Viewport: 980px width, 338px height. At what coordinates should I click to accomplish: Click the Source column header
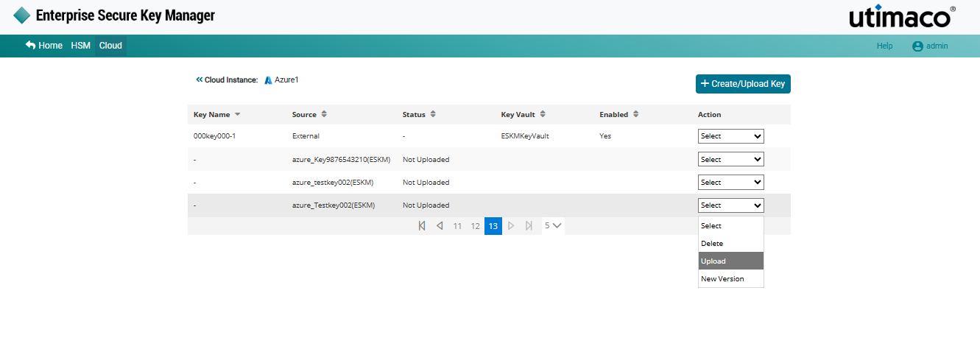point(304,115)
